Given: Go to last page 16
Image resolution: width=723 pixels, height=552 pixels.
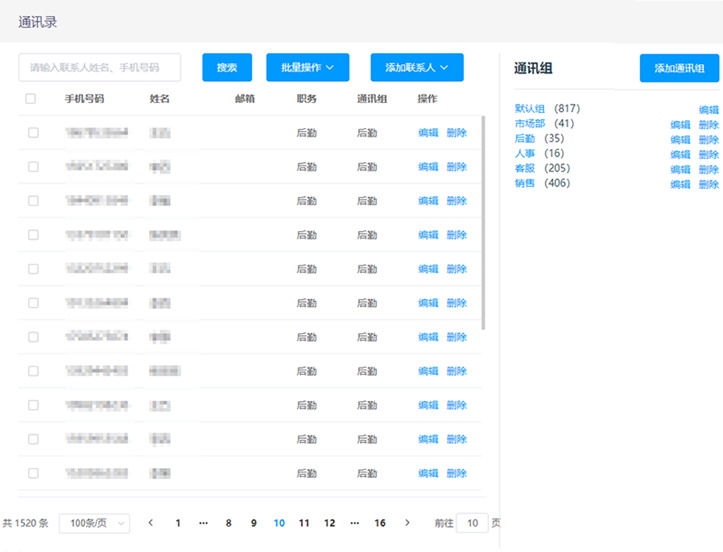Looking at the screenshot, I should 380,523.
